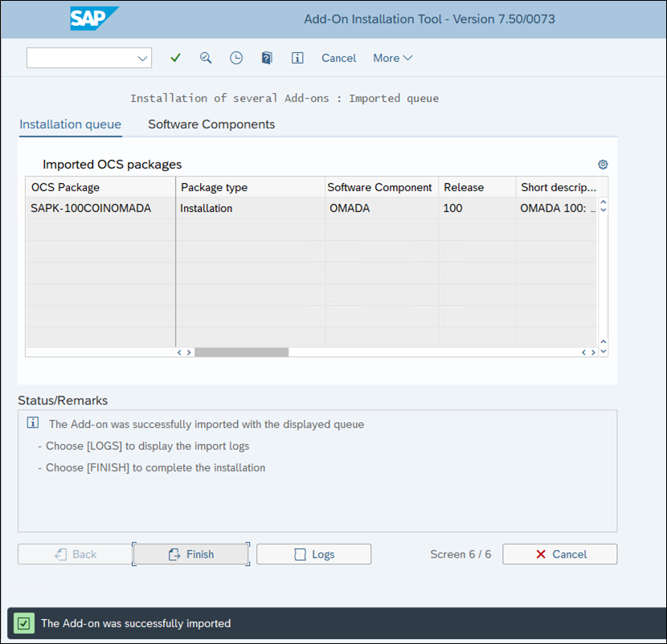The image size is (667, 644).
Task: Select the Release column header
Action: (x=477, y=187)
